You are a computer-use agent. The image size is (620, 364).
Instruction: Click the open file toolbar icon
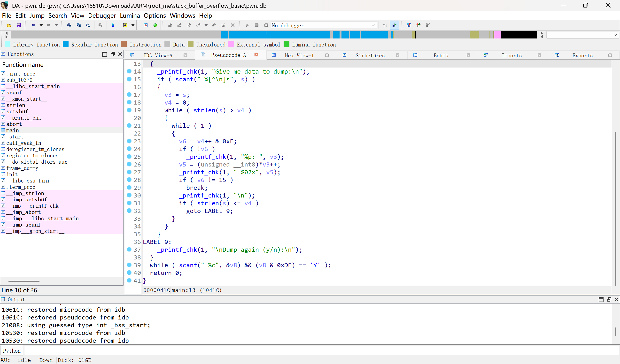pos(9,25)
